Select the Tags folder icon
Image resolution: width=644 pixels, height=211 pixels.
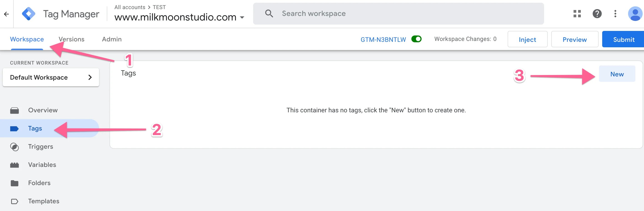(15, 128)
